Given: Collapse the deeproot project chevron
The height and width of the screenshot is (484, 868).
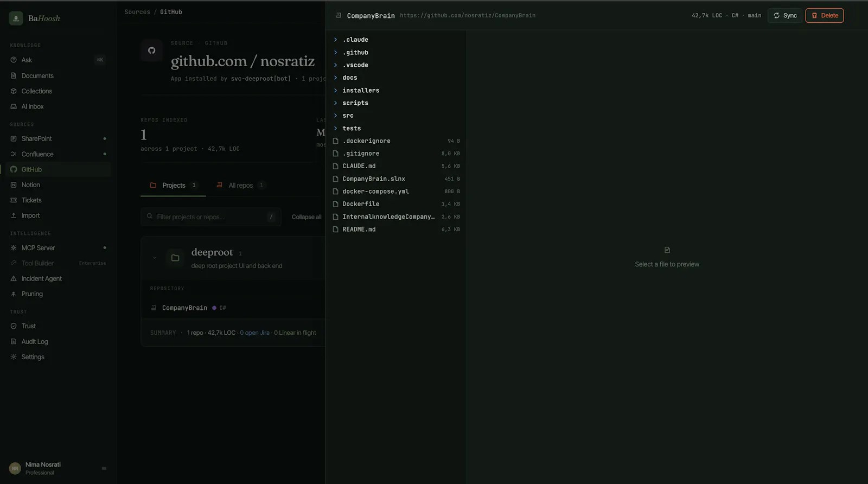Looking at the screenshot, I should click(x=155, y=258).
